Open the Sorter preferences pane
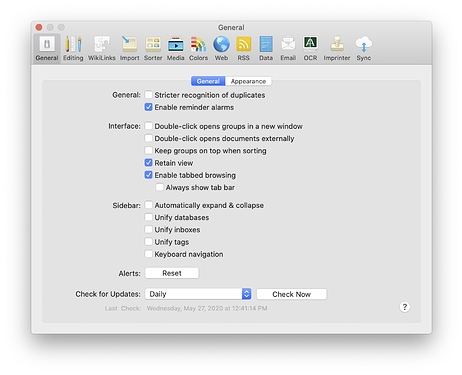Screen dimensions: 462x375 click(153, 49)
